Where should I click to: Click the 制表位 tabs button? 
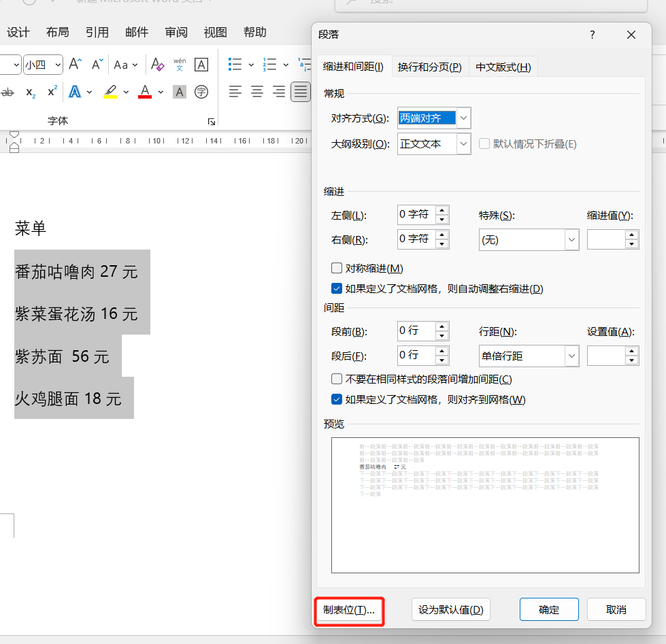tap(349, 610)
